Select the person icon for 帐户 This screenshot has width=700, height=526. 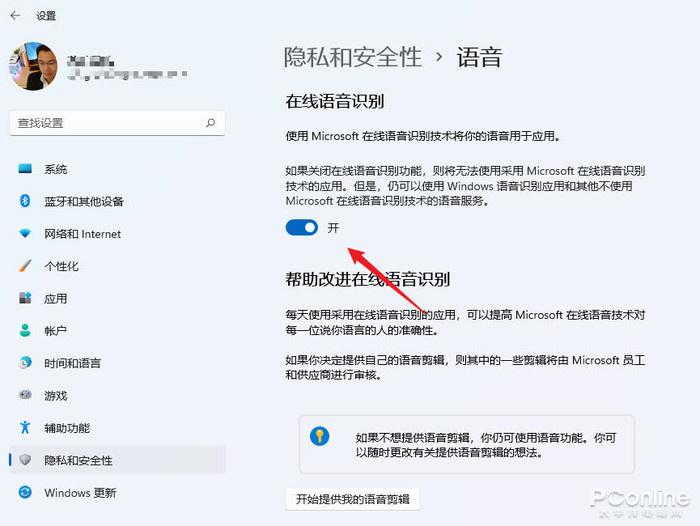pos(25,330)
